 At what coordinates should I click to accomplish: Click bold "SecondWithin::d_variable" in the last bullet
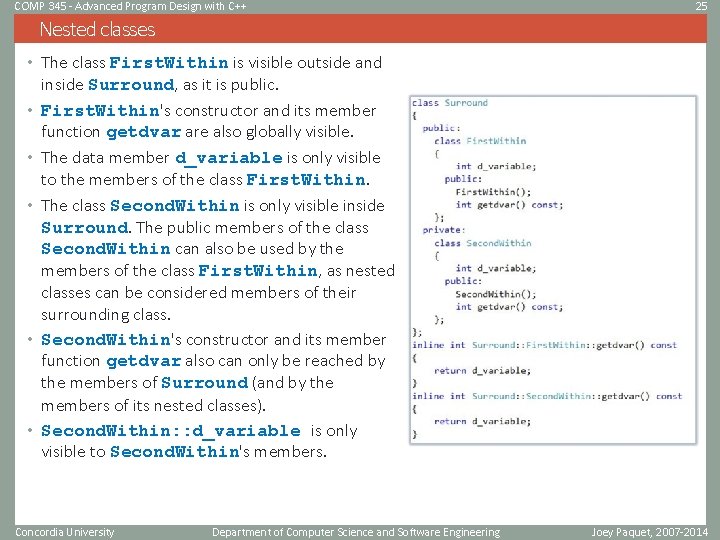click(171, 431)
